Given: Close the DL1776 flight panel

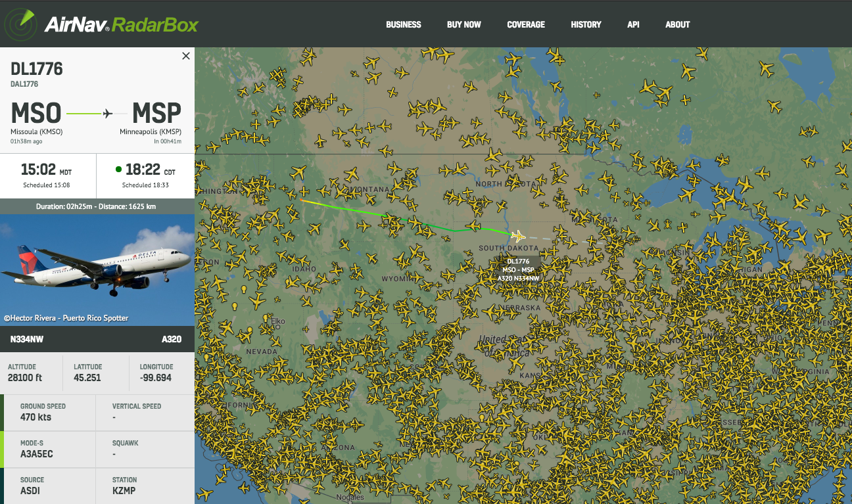Looking at the screenshot, I should pyautogui.click(x=186, y=56).
